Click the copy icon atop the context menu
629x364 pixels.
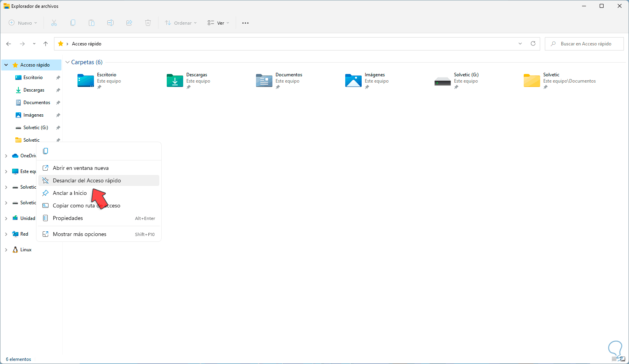tap(45, 151)
